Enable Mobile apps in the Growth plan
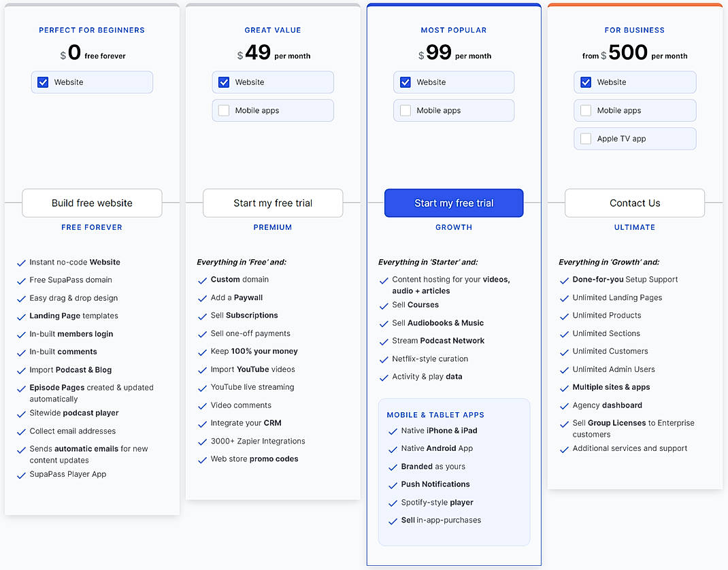 coord(404,110)
